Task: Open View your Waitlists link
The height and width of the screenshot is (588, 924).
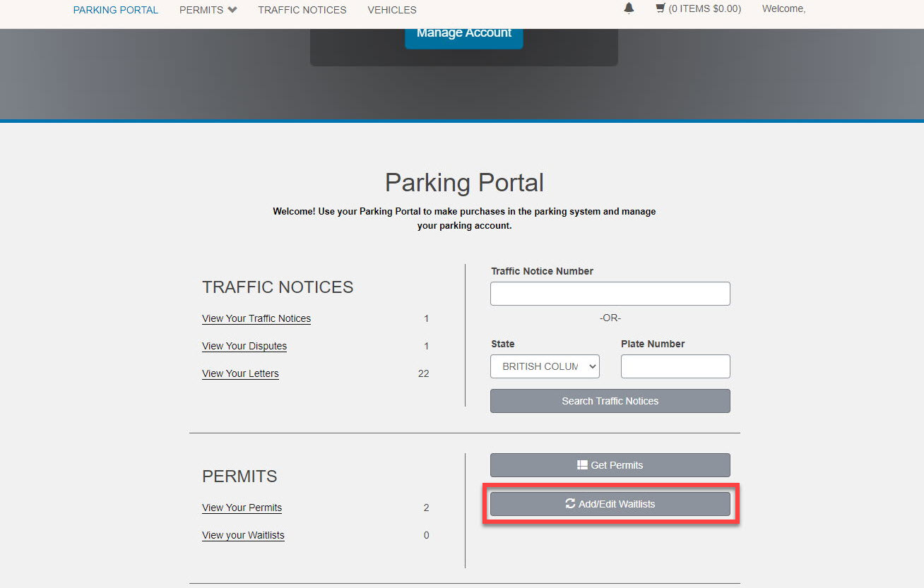Action: (x=243, y=535)
